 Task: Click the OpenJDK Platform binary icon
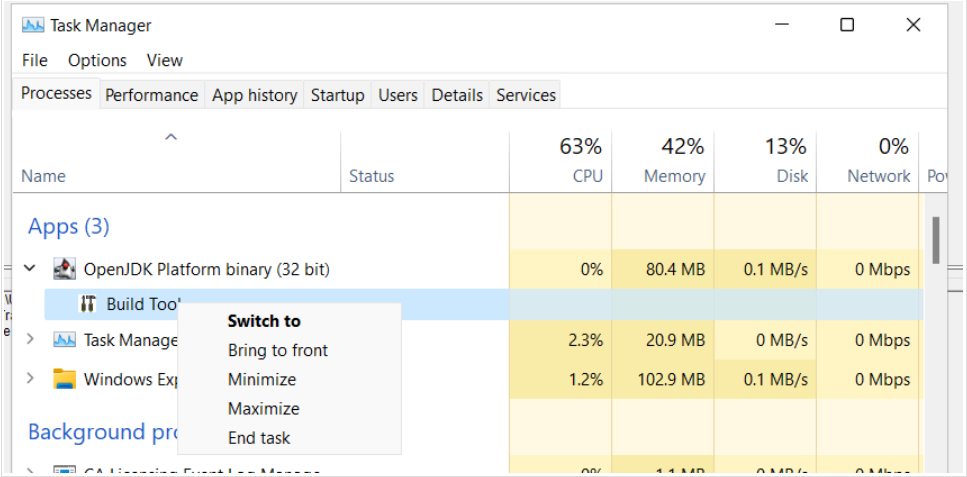coord(65,269)
